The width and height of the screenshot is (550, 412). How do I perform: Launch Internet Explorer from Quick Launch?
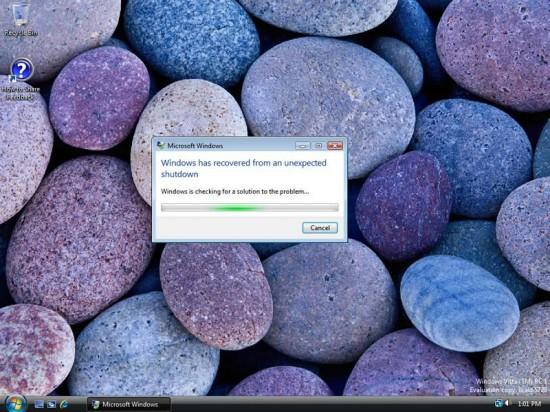click(64, 404)
